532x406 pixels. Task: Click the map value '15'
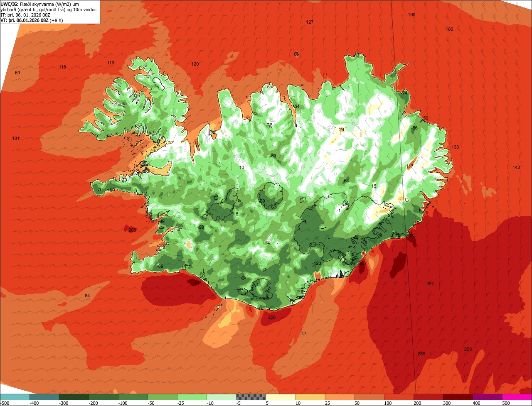[374, 186]
